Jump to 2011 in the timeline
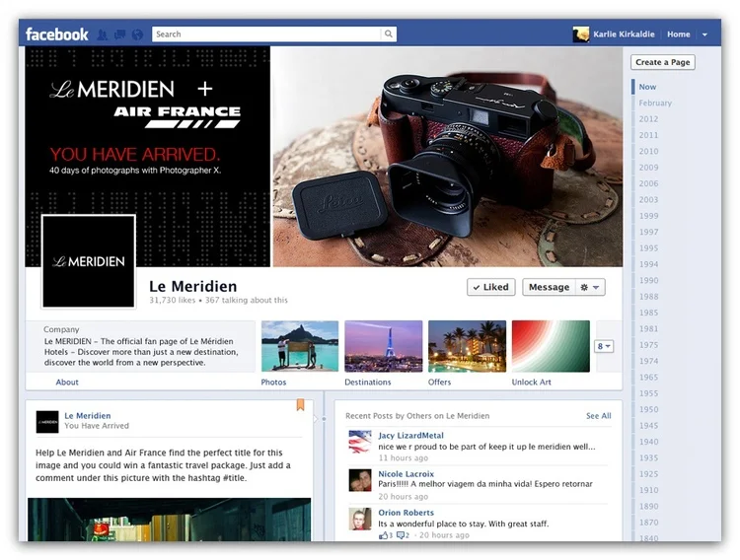 (648, 135)
